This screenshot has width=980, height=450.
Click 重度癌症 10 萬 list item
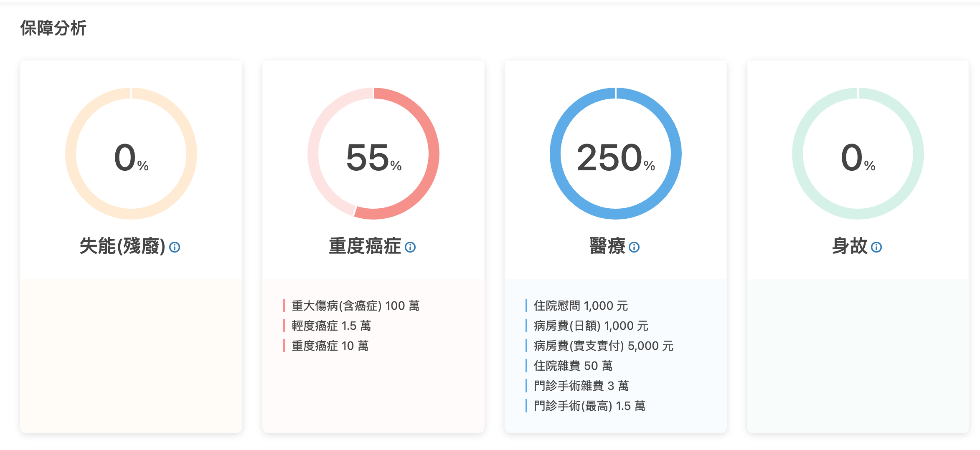point(330,346)
